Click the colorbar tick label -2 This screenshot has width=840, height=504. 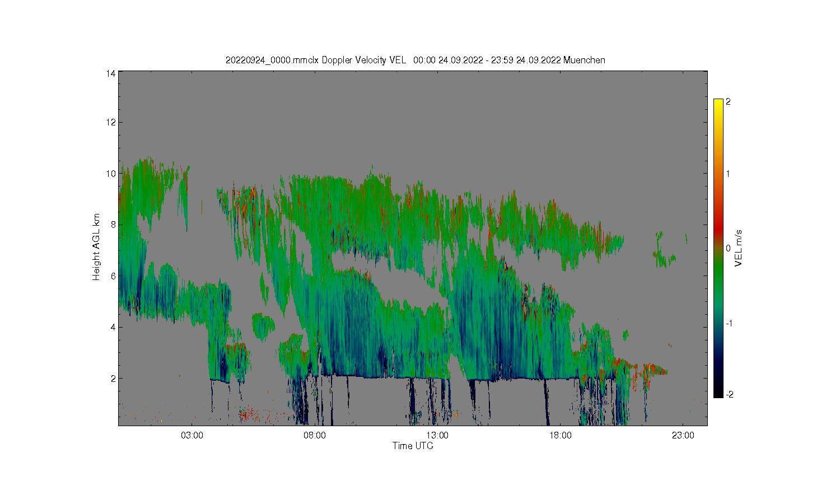point(730,395)
